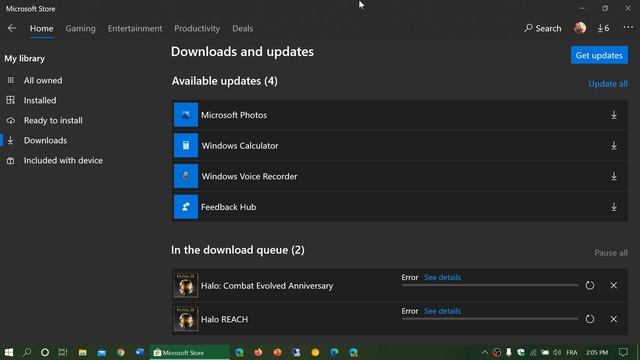
Task: Show hidden system tray icons
Action: pos(484,352)
